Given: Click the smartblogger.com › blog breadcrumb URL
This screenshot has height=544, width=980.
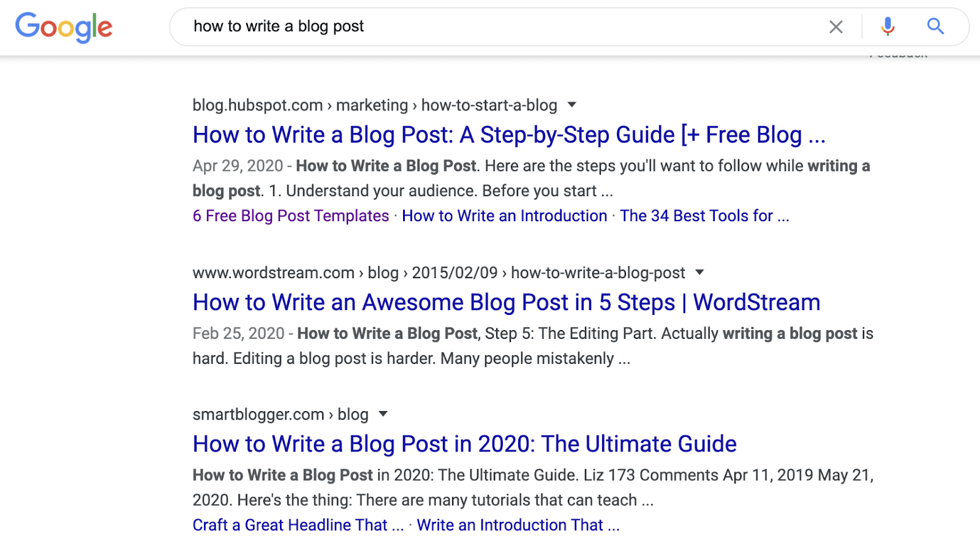Looking at the screenshot, I should [280, 415].
